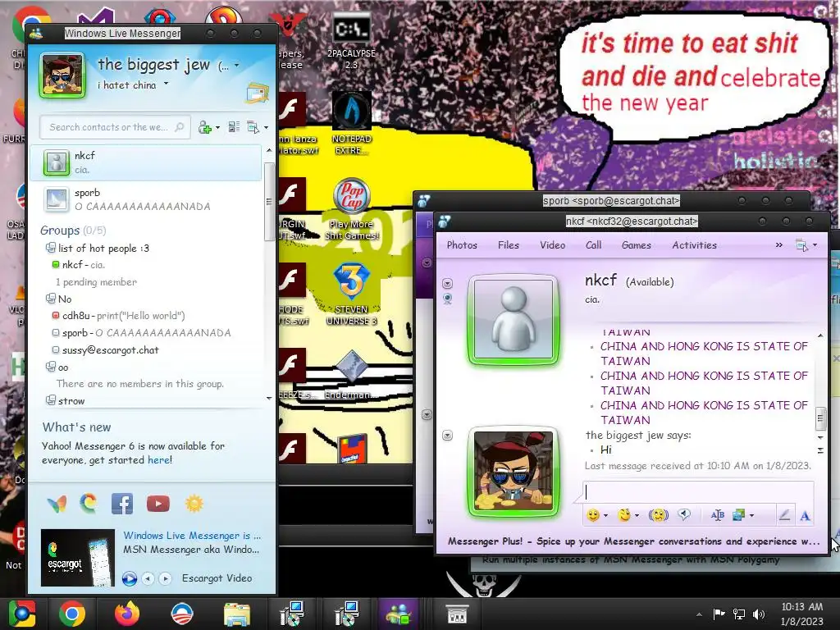The width and height of the screenshot is (840, 630).
Task: Open 'Windows Live Messenger is ...' video link
Action: point(192,535)
